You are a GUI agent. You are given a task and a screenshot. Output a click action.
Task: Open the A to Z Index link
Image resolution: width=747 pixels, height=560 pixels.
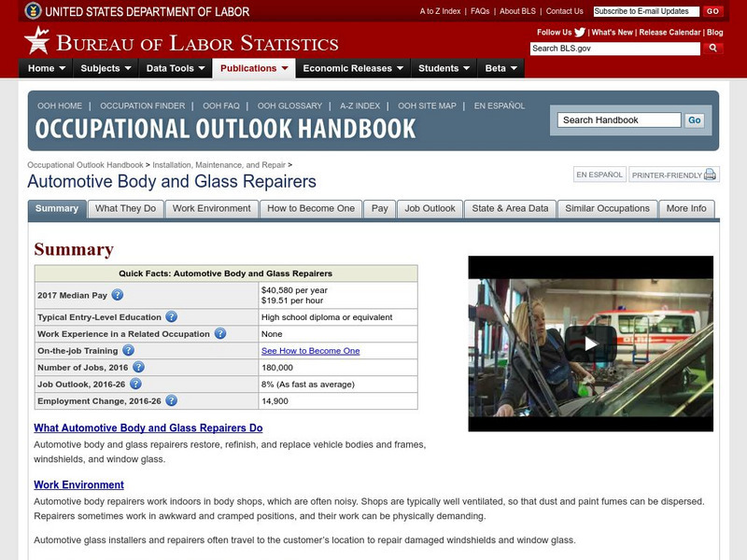440,11
